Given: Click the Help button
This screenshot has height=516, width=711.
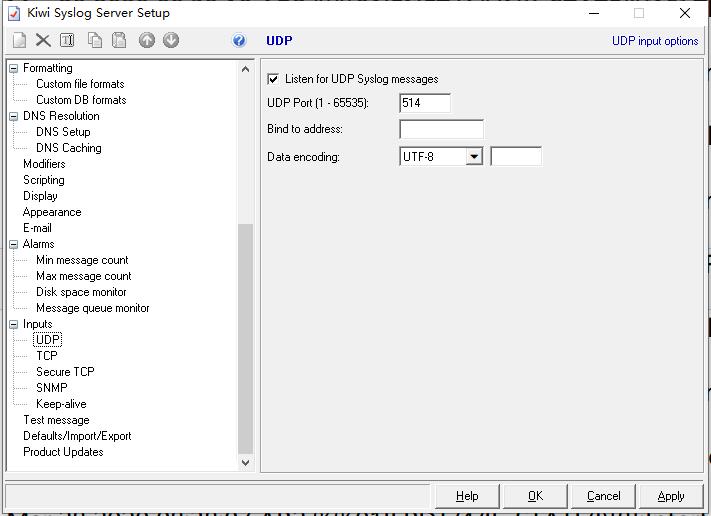Looking at the screenshot, I should pos(467,496).
